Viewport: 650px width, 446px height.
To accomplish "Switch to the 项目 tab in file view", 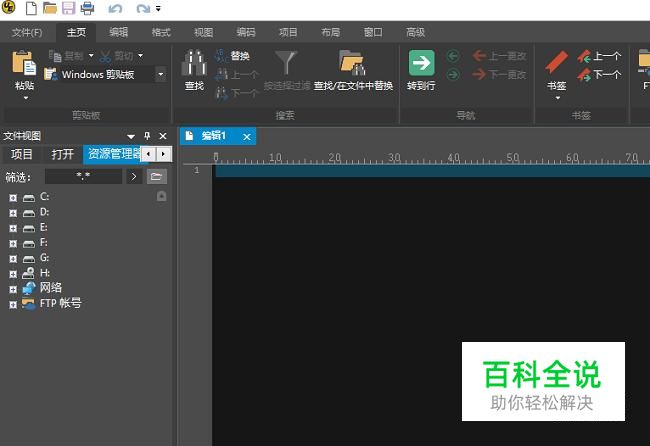I will [x=22, y=154].
